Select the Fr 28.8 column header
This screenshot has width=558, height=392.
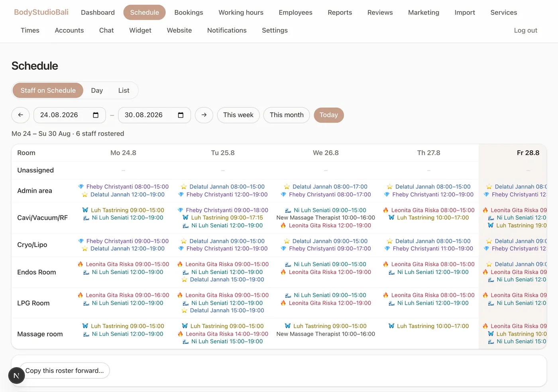pos(528,153)
